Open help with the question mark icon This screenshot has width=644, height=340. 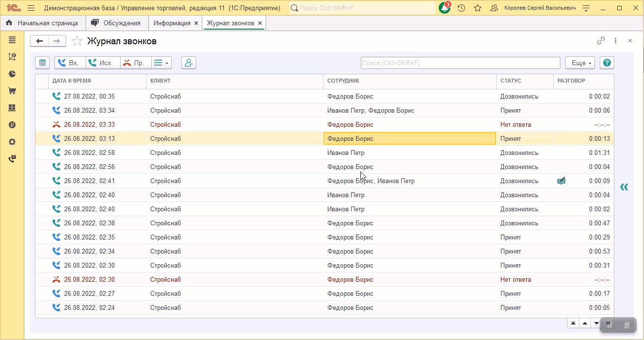[x=607, y=63]
